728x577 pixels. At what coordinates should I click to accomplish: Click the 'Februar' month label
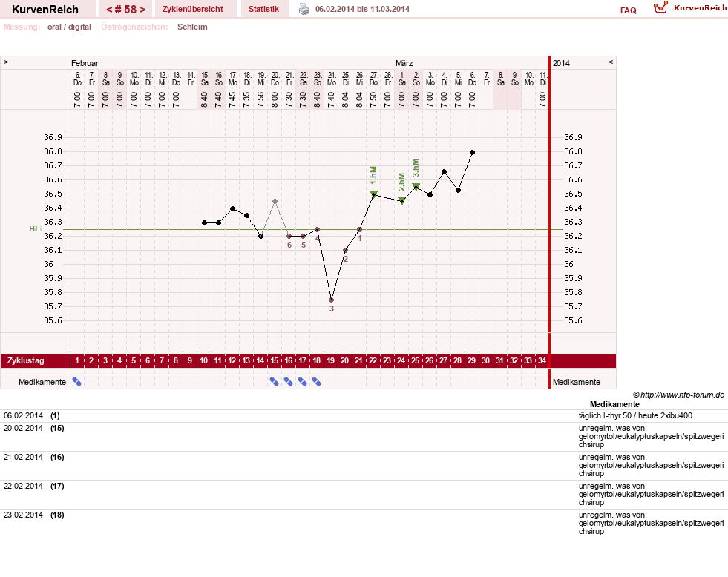[85, 63]
